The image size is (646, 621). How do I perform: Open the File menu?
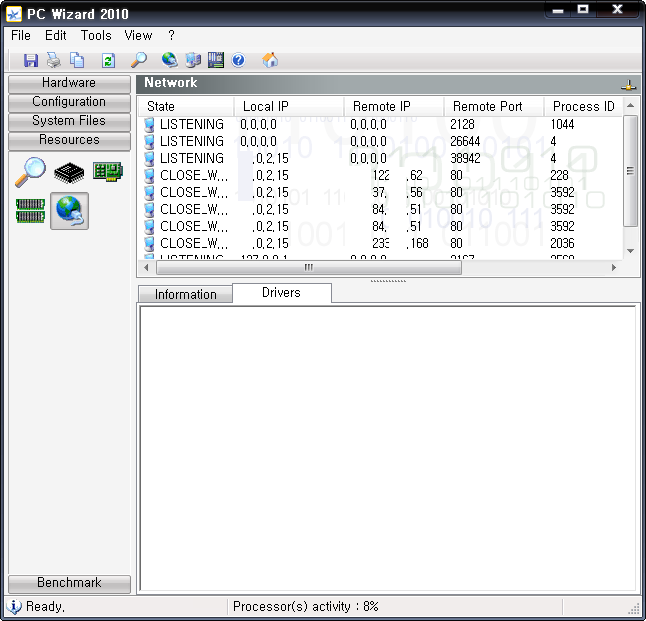coord(21,36)
